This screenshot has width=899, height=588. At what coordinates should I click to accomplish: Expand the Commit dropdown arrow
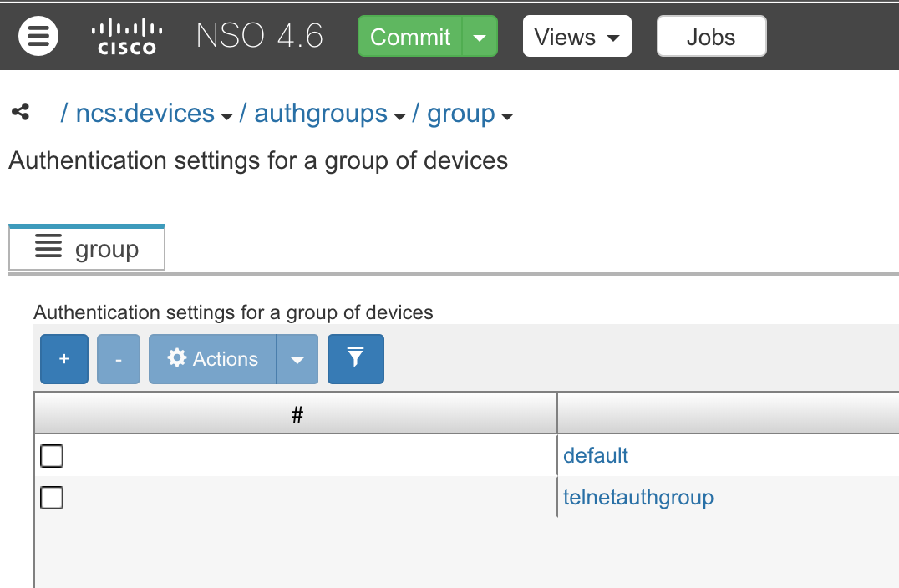tap(480, 38)
